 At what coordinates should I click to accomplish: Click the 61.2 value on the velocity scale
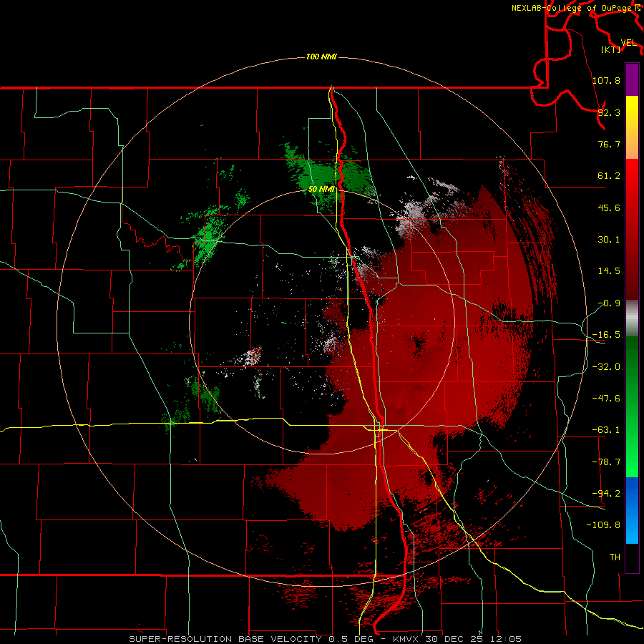coord(609,176)
